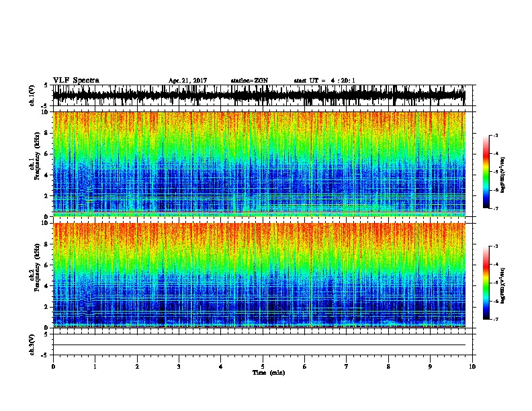Click the "8" tick on ch.2 frequency axis
532x411 pixels.
[46, 244]
